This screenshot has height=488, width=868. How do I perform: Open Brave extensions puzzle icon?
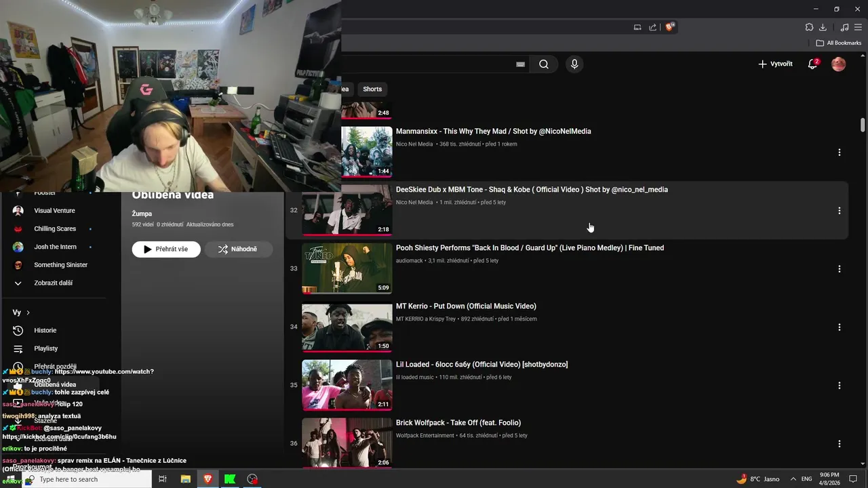click(809, 27)
